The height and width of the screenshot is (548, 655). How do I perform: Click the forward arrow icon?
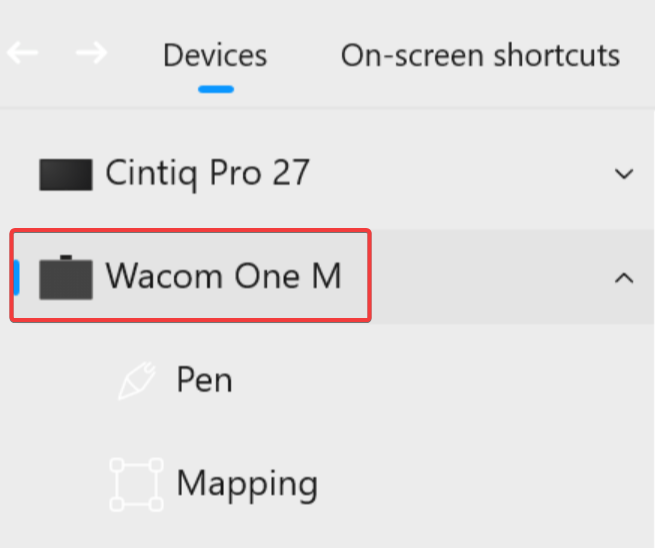pyautogui.click(x=91, y=52)
